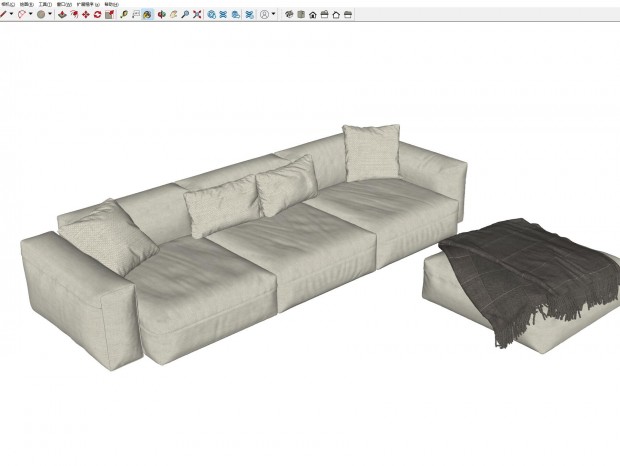Select the Move tool
The width and height of the screenshot is (620, 466).
coord(86,15)
